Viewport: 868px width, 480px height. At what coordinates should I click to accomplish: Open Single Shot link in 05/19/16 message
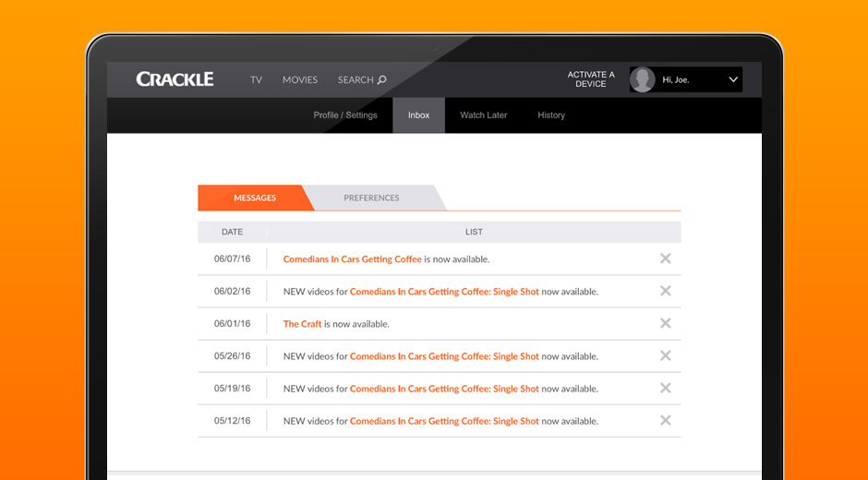coord(444,389)
